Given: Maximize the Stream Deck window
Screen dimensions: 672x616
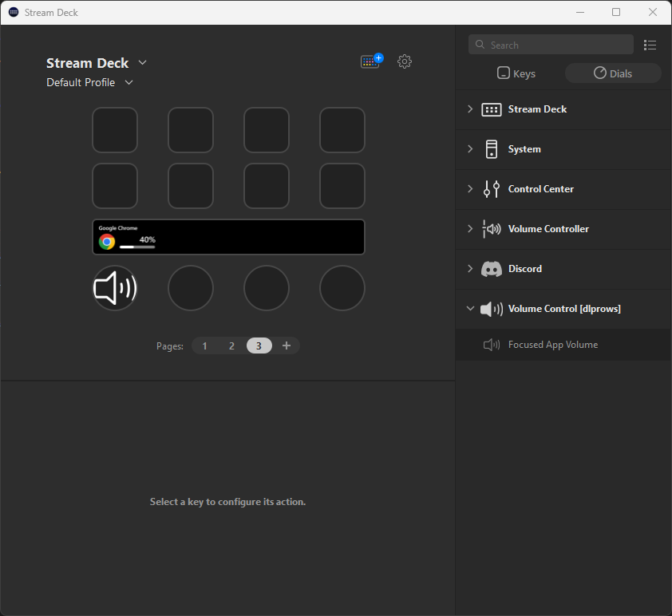Looking at the screenshot, I should coord(616,12).
